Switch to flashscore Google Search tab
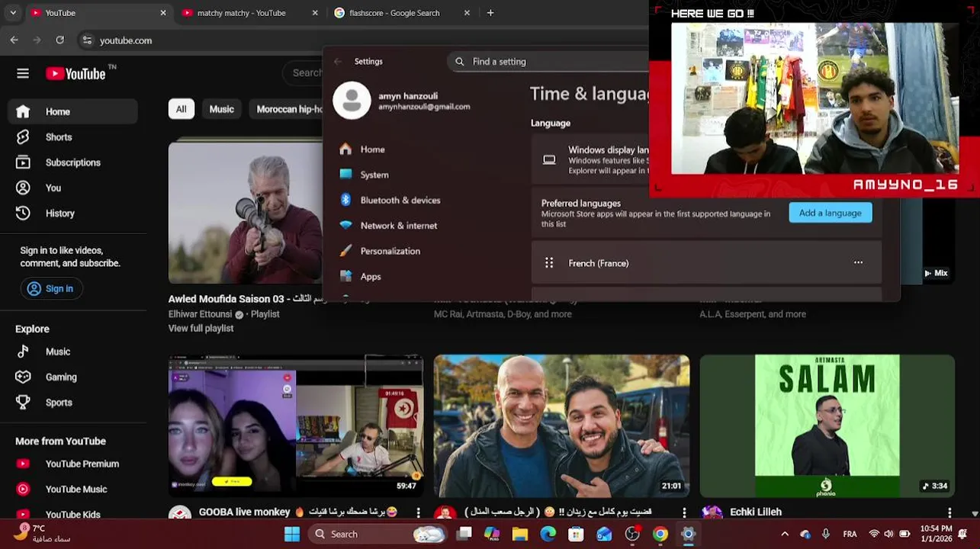 (x=403, y=13)
